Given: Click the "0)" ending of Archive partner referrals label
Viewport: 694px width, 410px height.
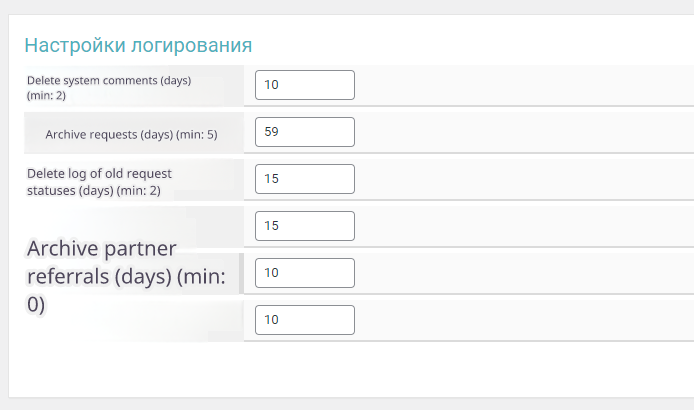Looking at the screenshot, I should [x=37, y=305].
